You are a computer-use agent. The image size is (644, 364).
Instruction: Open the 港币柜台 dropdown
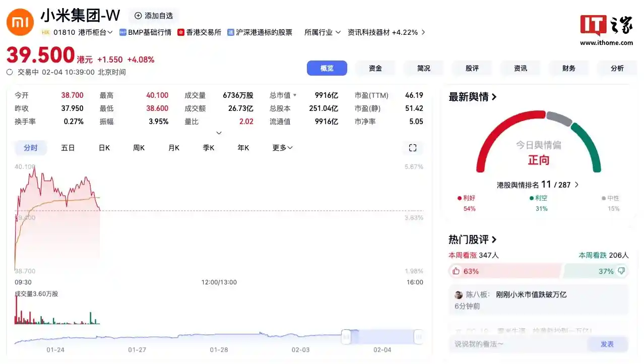(x=95, y=32)
